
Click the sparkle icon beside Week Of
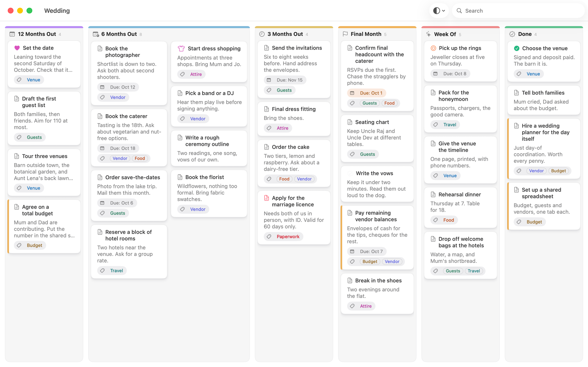428,34
